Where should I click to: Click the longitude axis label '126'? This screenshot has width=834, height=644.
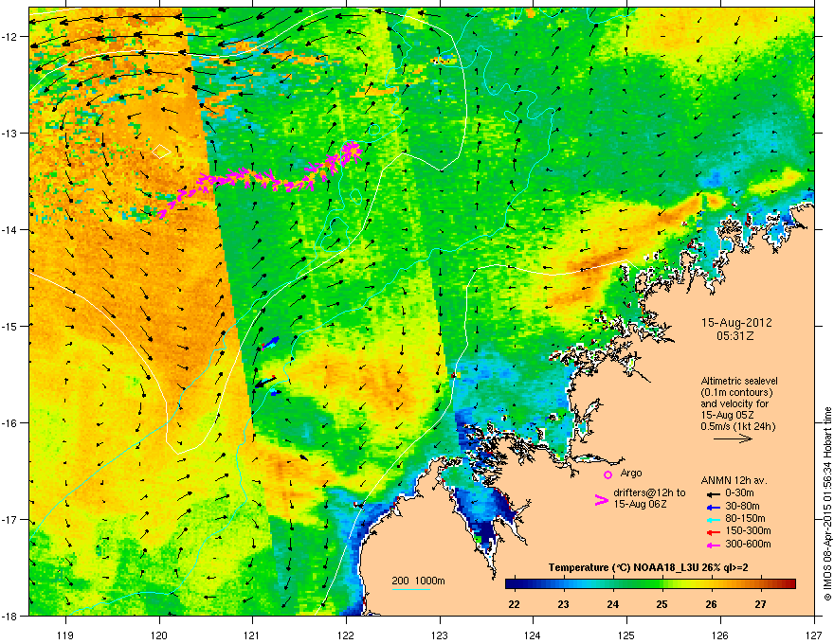pyautogui.click(x=720, y=635)
